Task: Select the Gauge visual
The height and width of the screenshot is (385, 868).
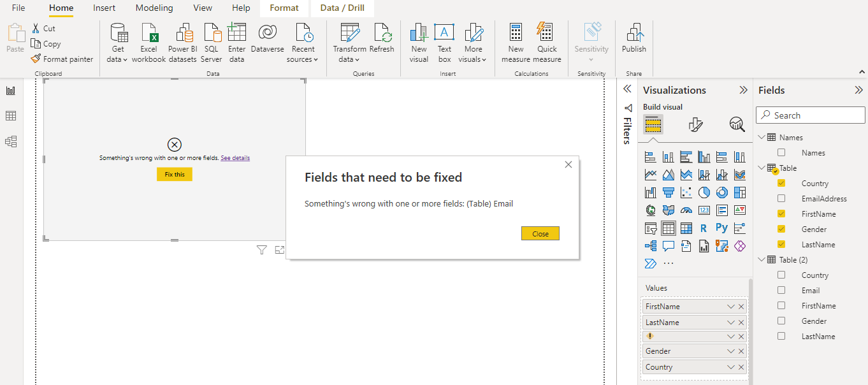Action: point(686,210)
